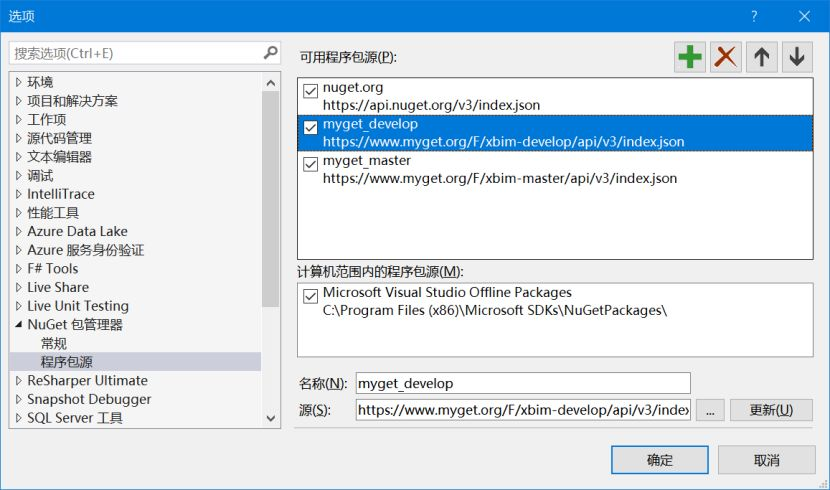This screenshot has width=830, height=490.
Task: Click the 源 URL input field
Action: coord(523,410)
